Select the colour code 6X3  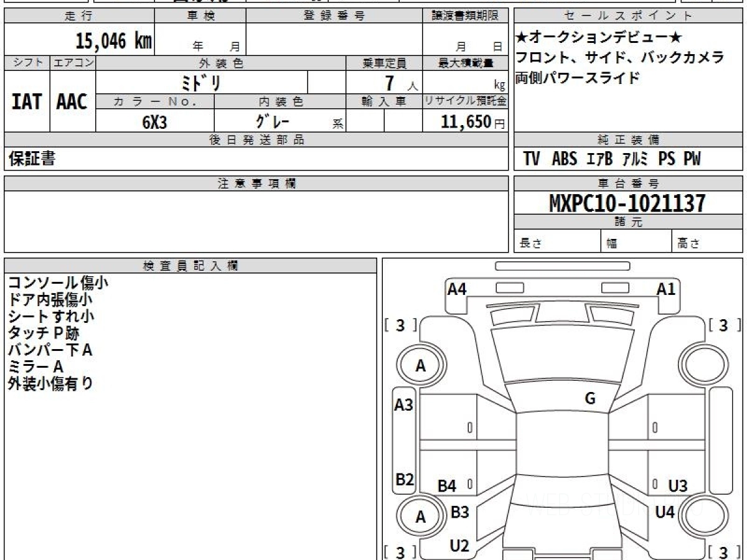coord(155,121)
